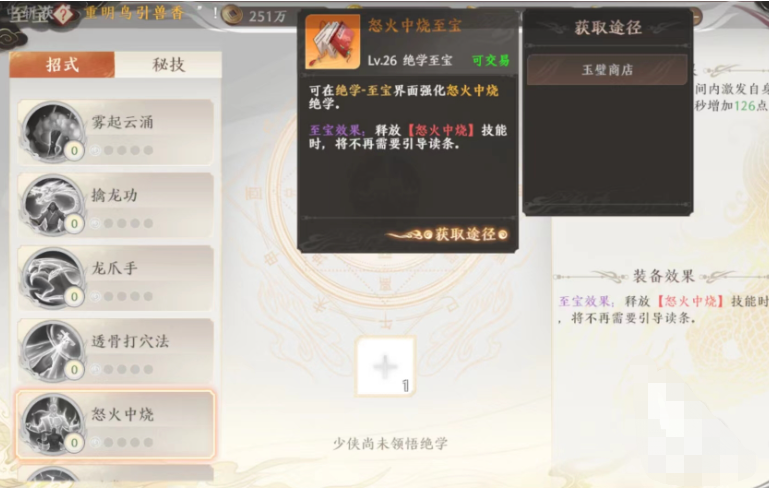Click the 怒火中烧 flame skill icon

tap(52, 424)
